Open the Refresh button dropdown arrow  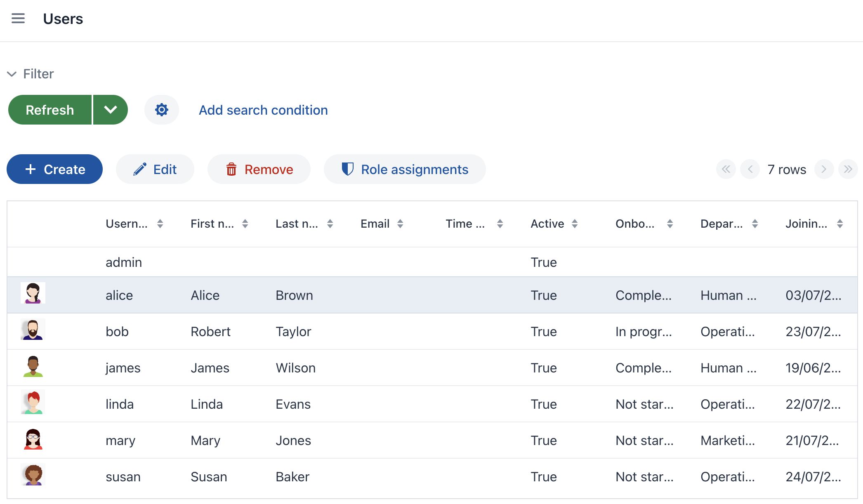coord(111,110)
